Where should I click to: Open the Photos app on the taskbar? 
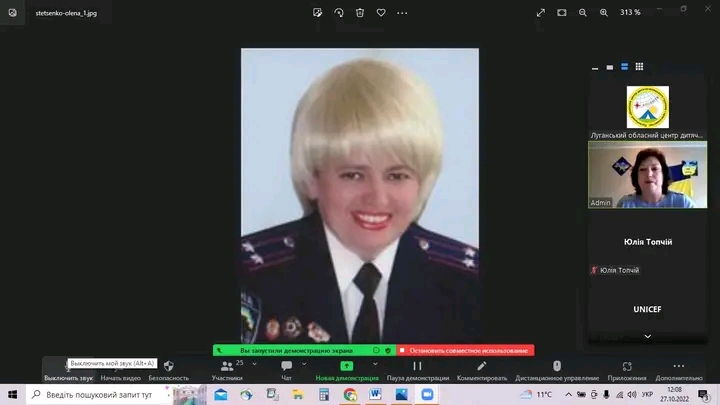tap(401, 394)
